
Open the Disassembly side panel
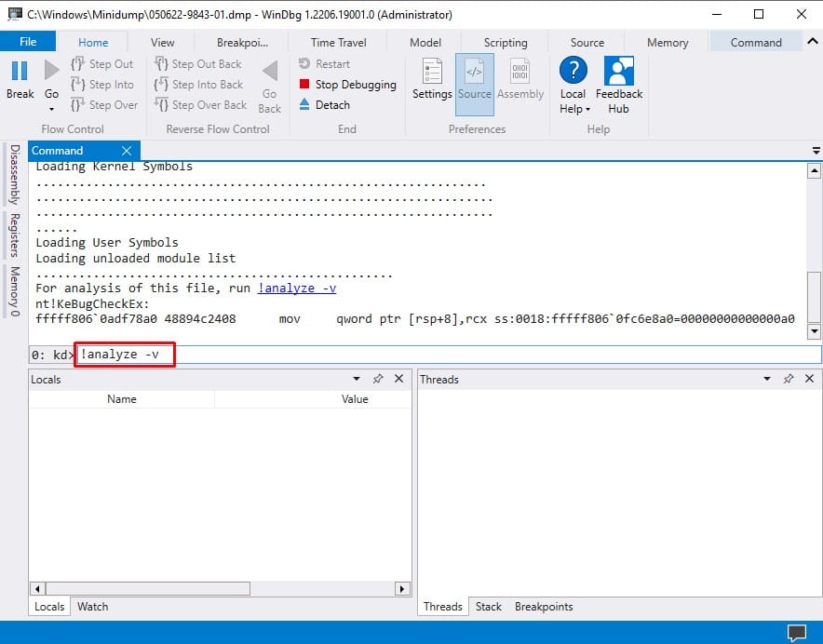[15, 174]
